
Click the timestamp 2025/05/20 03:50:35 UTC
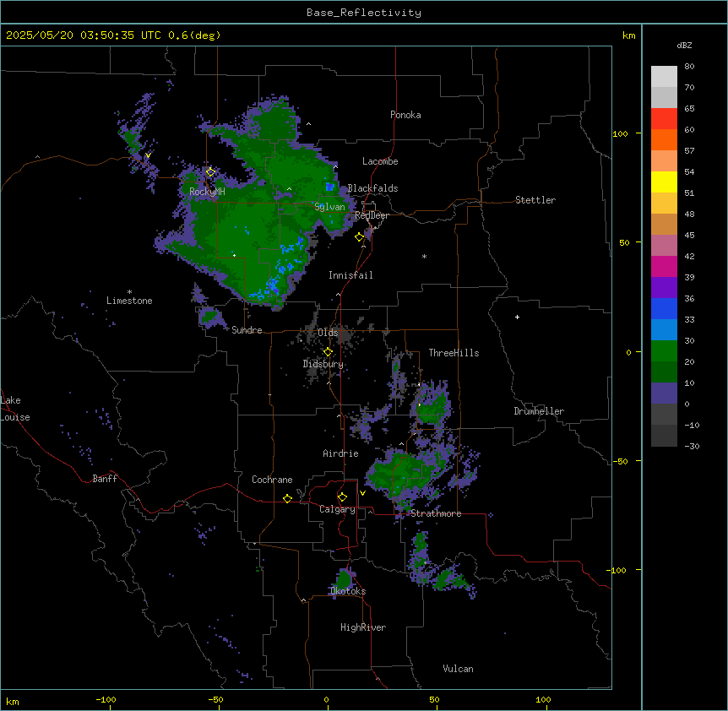pyautogui.click(x=84, y=35)
